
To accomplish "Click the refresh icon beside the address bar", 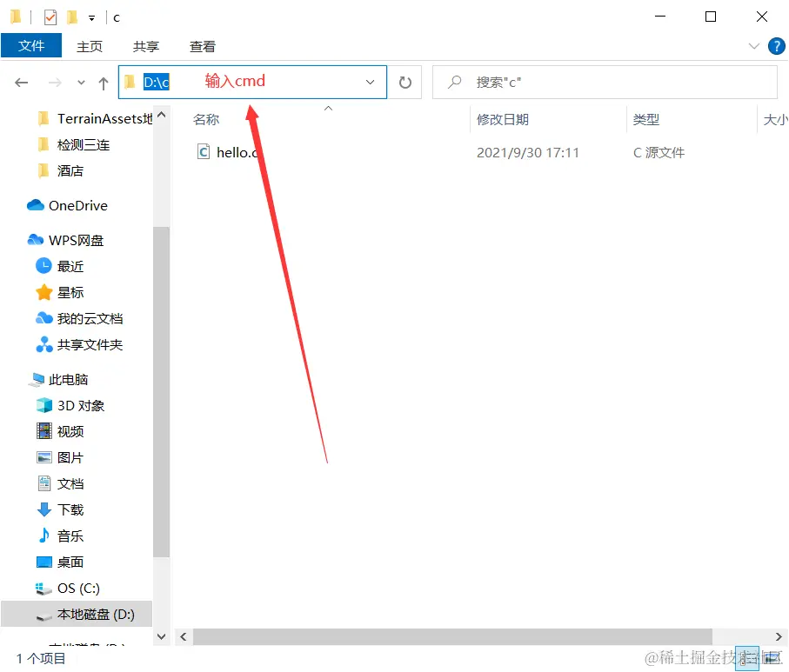I will tap(405, 82).
